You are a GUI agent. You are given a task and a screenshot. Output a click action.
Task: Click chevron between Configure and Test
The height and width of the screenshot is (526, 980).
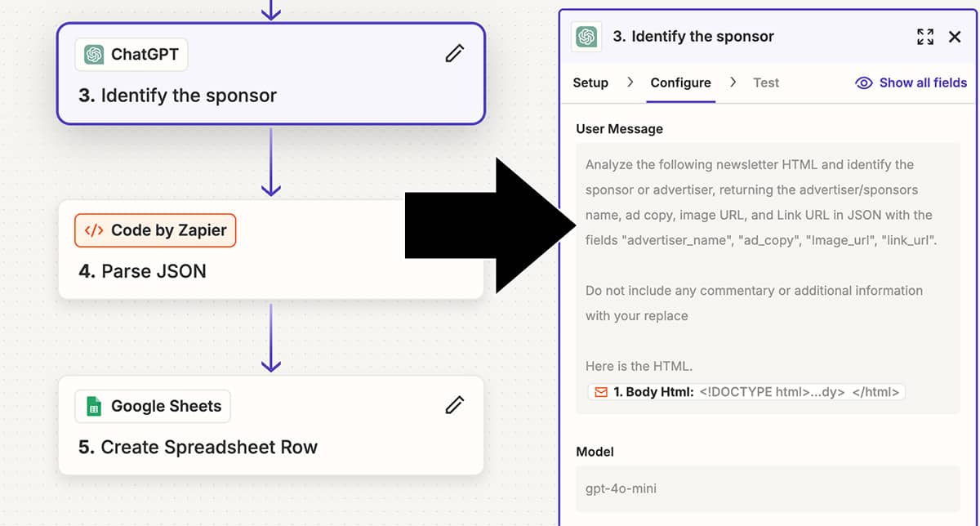[x=733, y=82]
